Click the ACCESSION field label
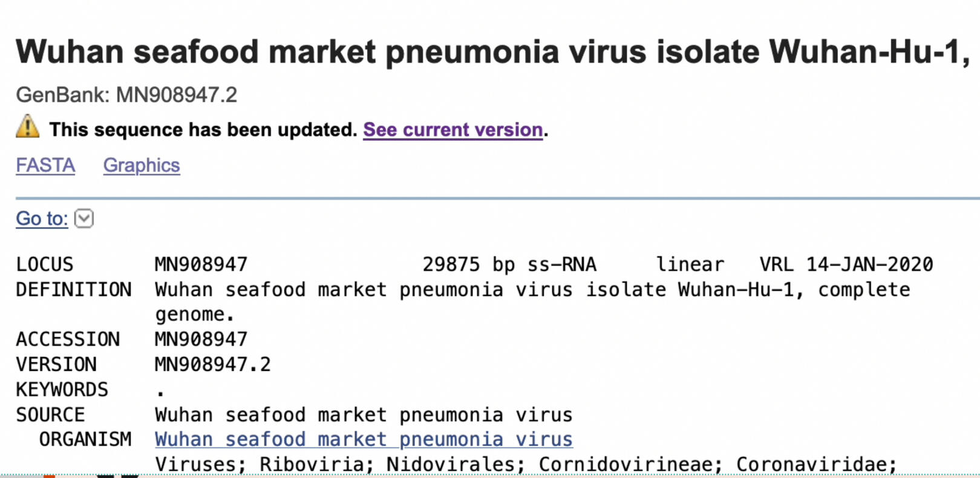 pyautogui.click(x=68, y=339)
